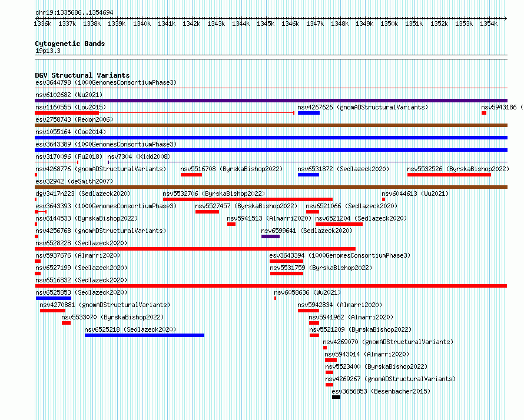The width and height of the screenshot is (524, 420).
Task: Click the red nsv5532706 feature bar
Action: 248,199
